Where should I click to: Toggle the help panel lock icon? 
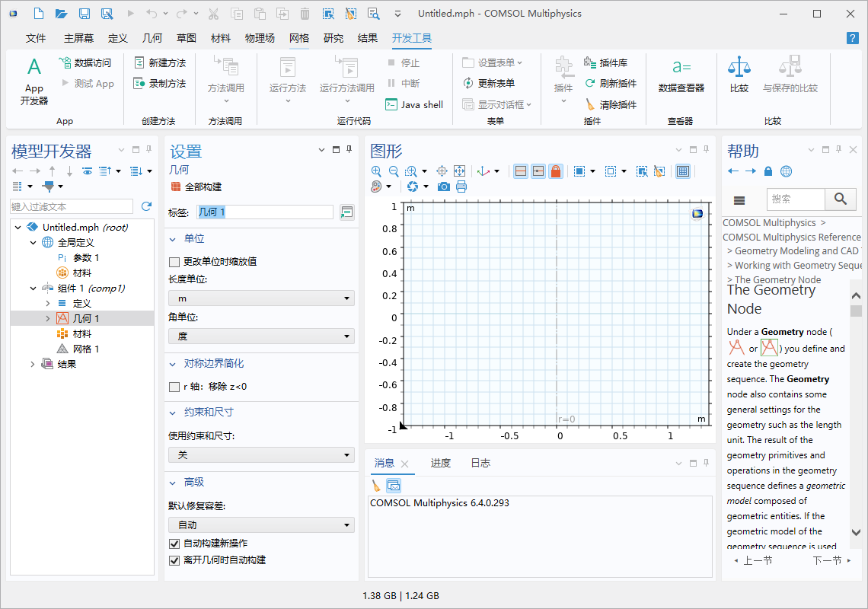coord(767,171)
